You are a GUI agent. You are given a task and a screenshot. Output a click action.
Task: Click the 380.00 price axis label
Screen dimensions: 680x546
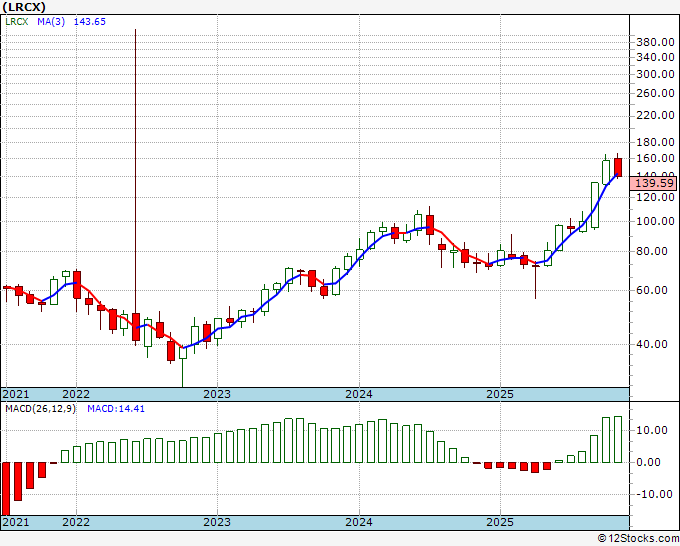tap(655, 42)
